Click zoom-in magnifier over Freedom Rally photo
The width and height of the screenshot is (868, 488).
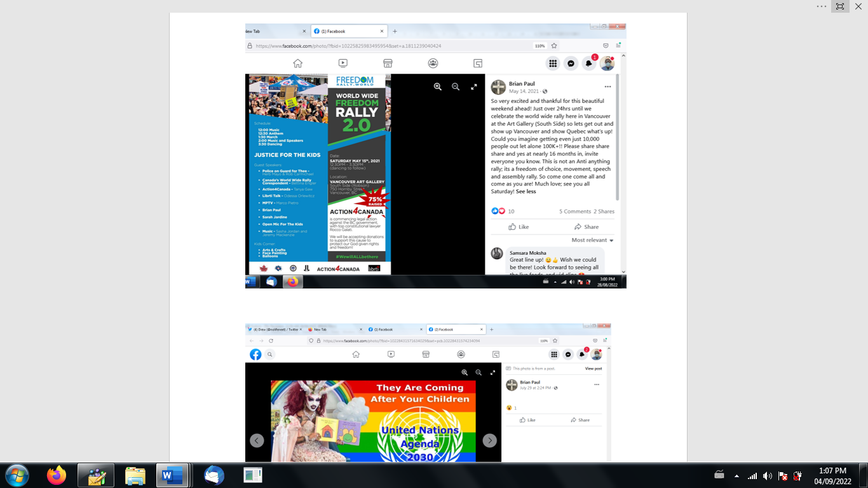[438, 87]
